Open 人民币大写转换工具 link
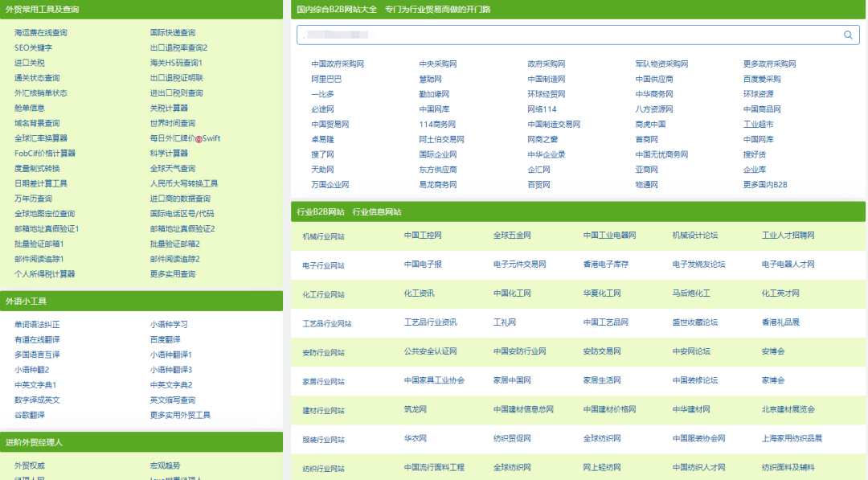Screen dimensions: 868x480 coord(184,183)
